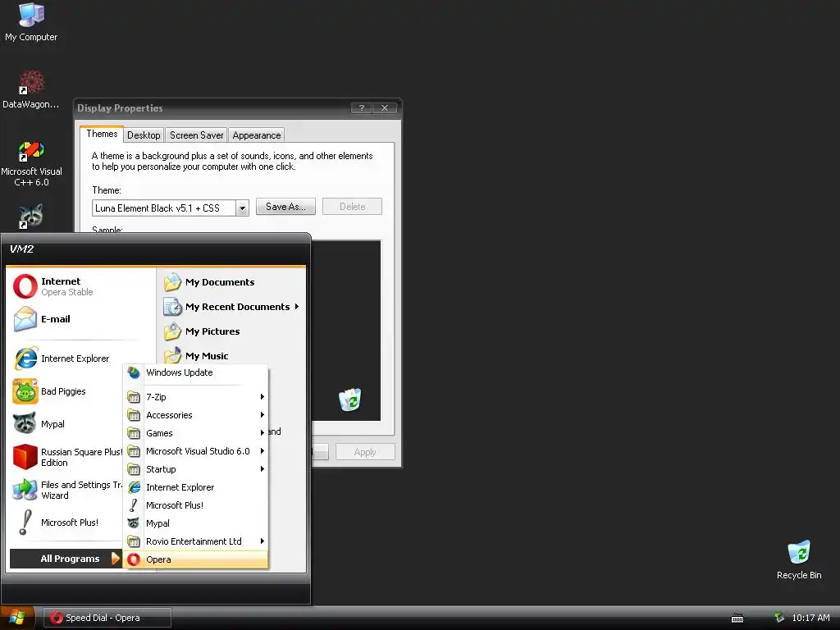Click the clock showing 10:17 AM
The width and height of the screenshot is (840, 630).
(x=810, y=618)
